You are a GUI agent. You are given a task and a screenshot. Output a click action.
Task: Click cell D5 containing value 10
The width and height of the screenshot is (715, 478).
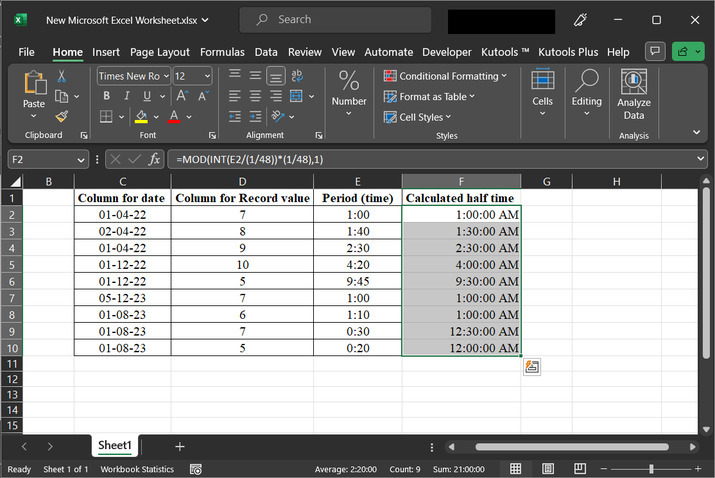click(242, 265)
